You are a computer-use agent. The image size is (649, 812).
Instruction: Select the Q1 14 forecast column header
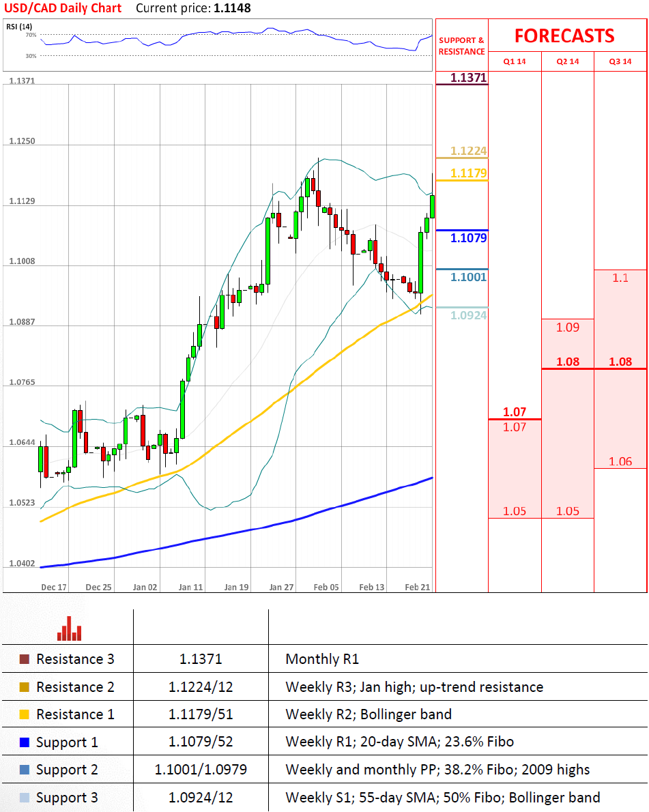(x=515, y=61)
